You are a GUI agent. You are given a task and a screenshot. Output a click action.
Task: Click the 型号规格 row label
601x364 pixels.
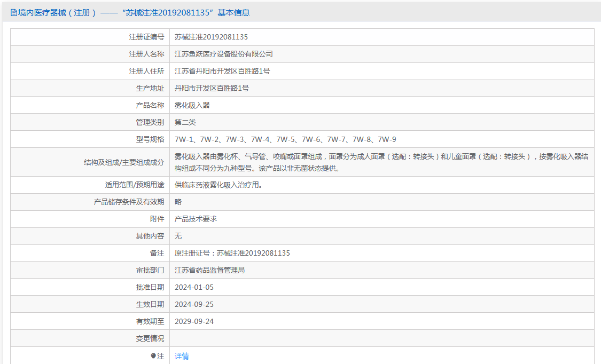click(150, 139)
